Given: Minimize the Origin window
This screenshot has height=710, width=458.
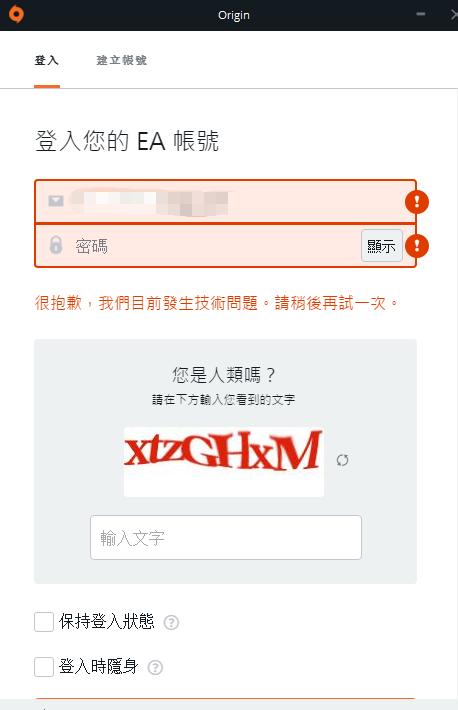Looking at the screenshot, I should (x=421, y=14).
